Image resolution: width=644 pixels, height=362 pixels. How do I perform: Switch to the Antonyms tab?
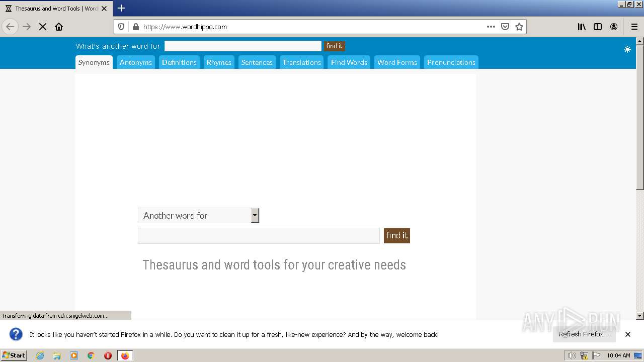point(136,62)
